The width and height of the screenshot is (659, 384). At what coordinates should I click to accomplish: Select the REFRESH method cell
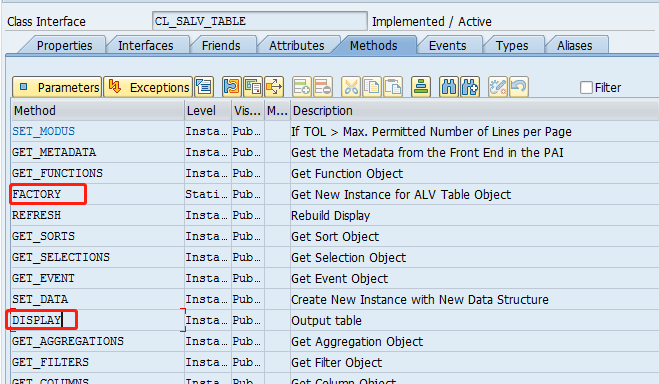pos(98,215)
